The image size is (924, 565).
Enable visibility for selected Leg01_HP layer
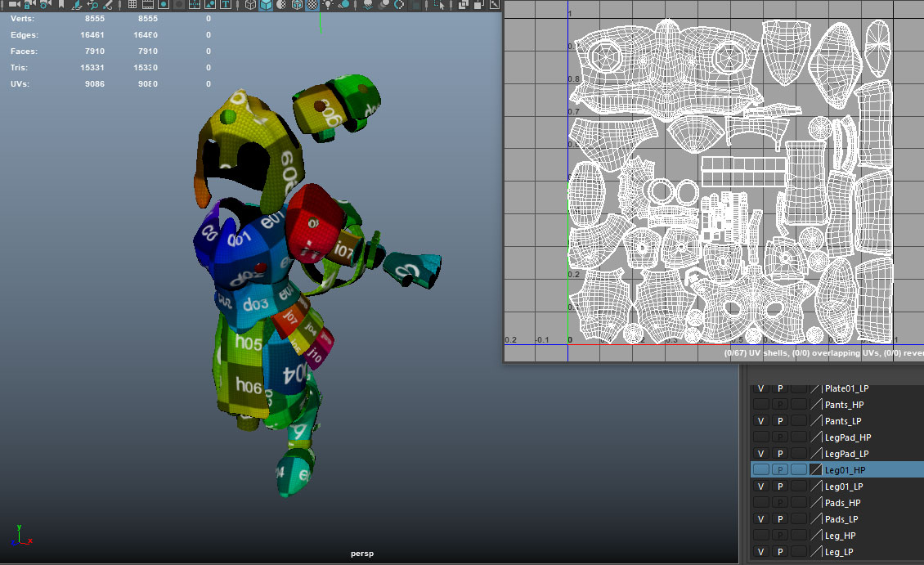760,469
